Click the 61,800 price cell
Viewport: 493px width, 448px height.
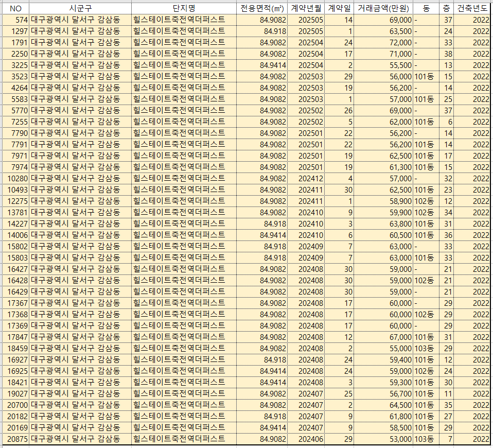(383, 416)
